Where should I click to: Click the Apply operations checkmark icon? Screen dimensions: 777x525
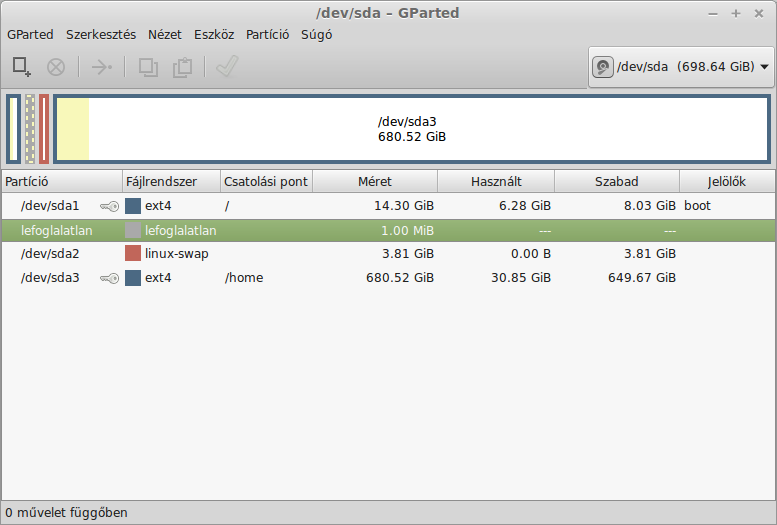(227, 66)
